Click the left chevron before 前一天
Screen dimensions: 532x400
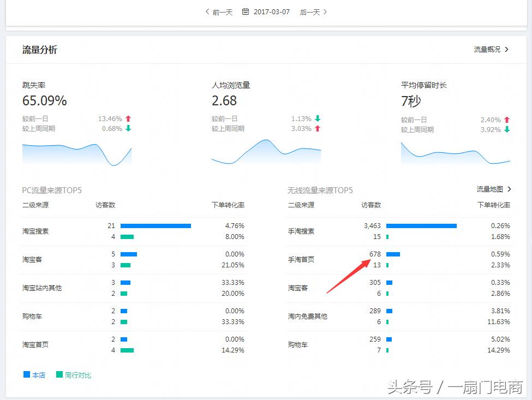click(x=207, y=11)
